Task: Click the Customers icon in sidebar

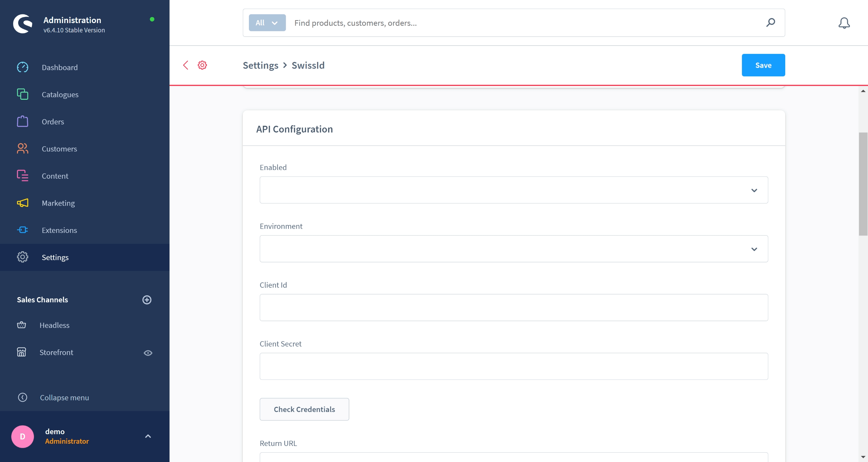Action: [22, 149]
